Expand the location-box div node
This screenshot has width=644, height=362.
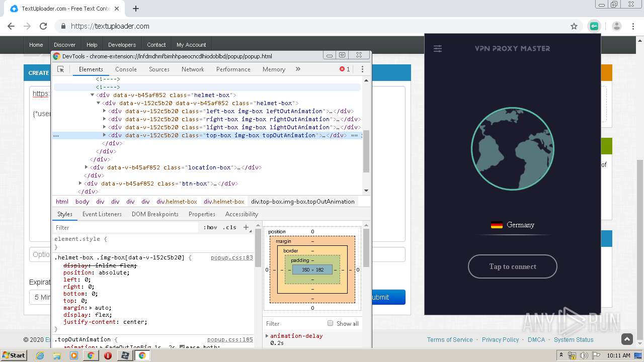[87, 167]
